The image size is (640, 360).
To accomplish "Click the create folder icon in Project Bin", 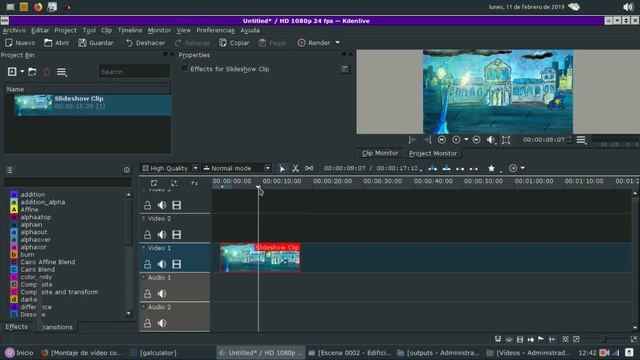I will [x=32, y=72].
